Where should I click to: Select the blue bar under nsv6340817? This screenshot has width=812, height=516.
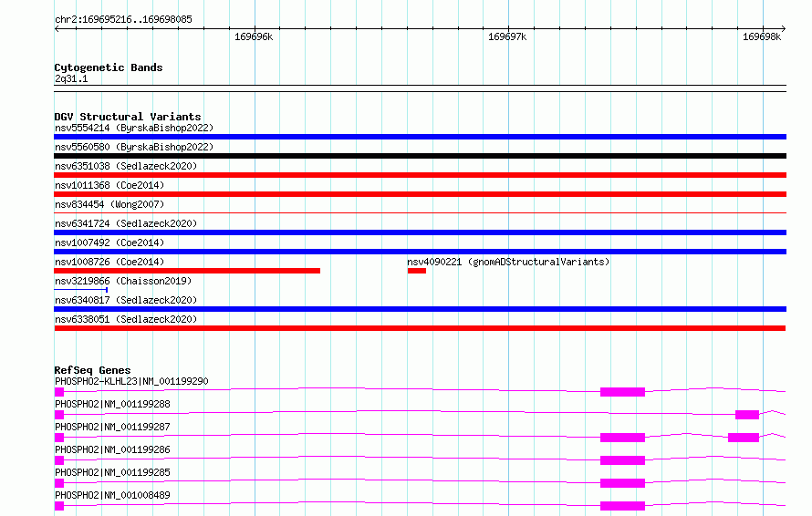tap(420, 309)
